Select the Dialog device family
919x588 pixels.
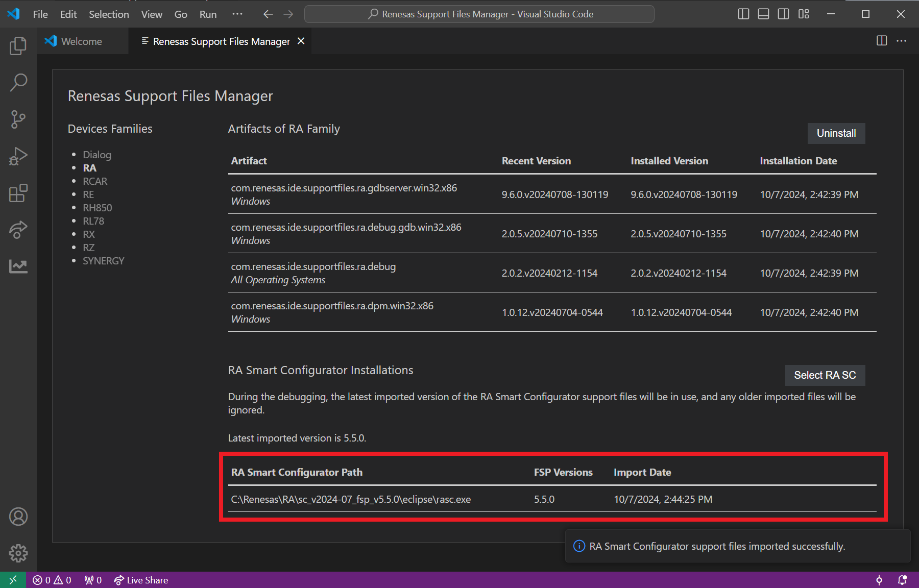coord(97,155)
